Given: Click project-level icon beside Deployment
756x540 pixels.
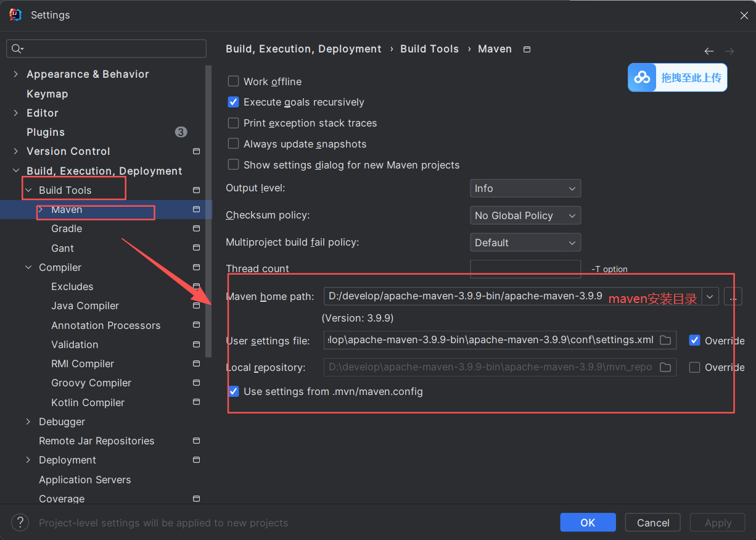Looking at the screenshot, I should tap(196, 460).
